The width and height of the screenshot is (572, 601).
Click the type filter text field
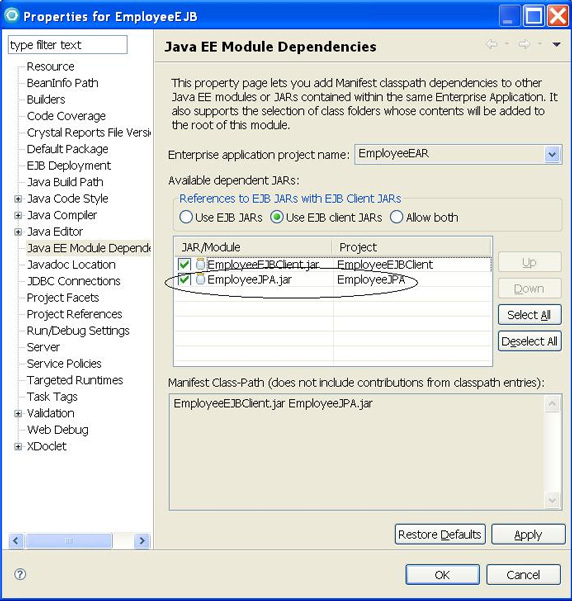click(x=67, y=45)
